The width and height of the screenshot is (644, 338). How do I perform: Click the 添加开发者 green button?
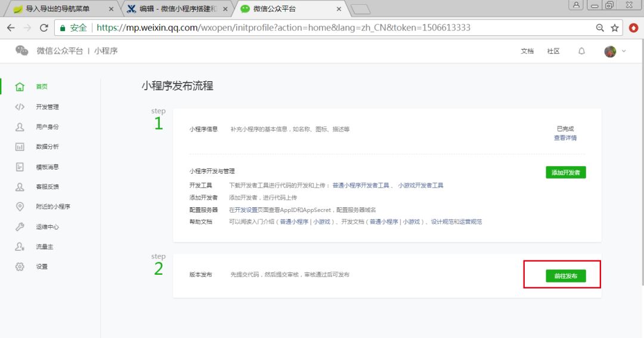pyautogui.click(x=565, y=173)
